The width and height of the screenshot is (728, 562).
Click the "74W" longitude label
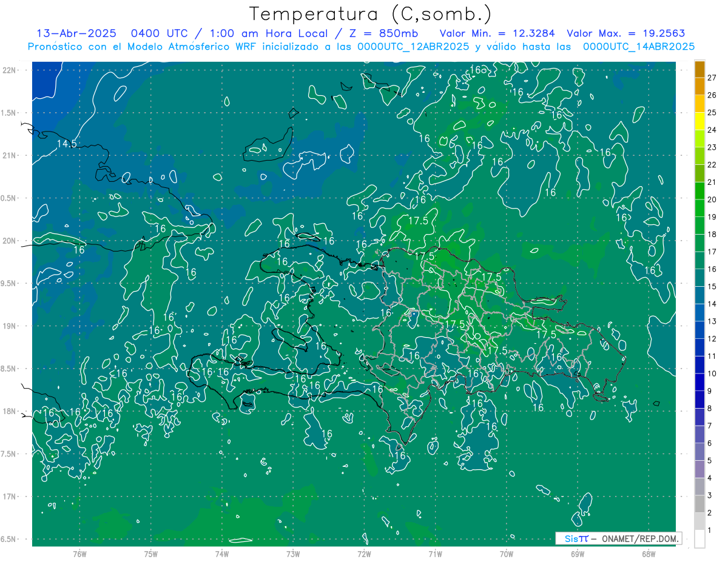tap(222, 554)
